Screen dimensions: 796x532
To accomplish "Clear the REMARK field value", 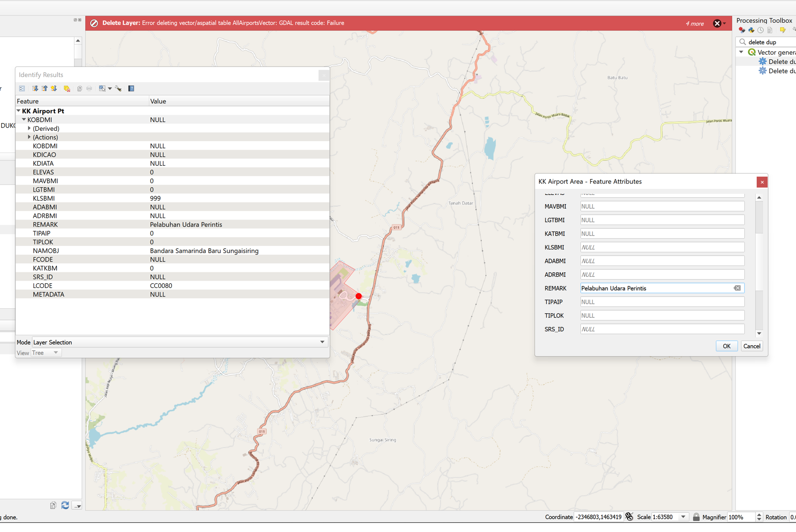I will pos(737,288).
